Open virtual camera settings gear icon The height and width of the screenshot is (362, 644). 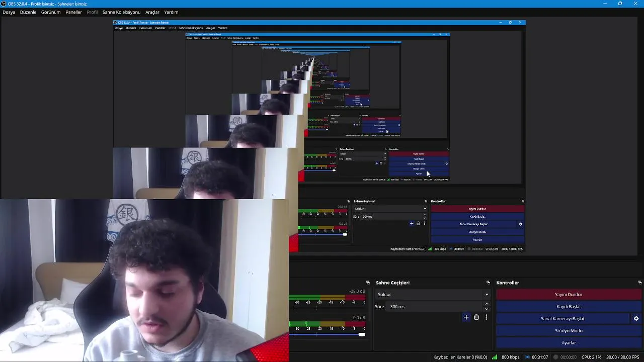[636, 318]
